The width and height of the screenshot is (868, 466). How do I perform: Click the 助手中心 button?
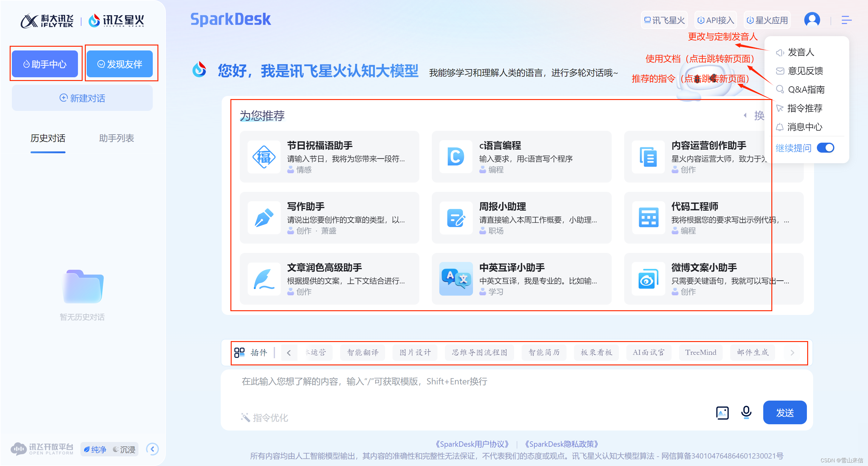tap(45, 64)
